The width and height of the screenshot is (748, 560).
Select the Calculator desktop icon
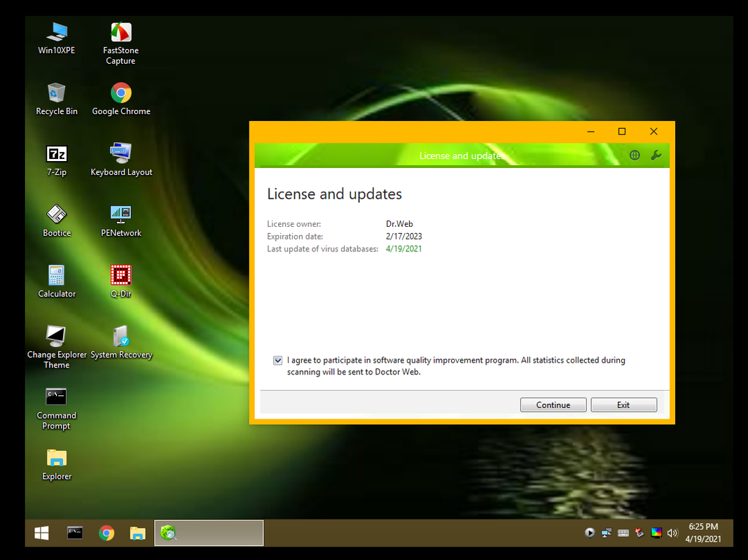(x=57, y=281)
